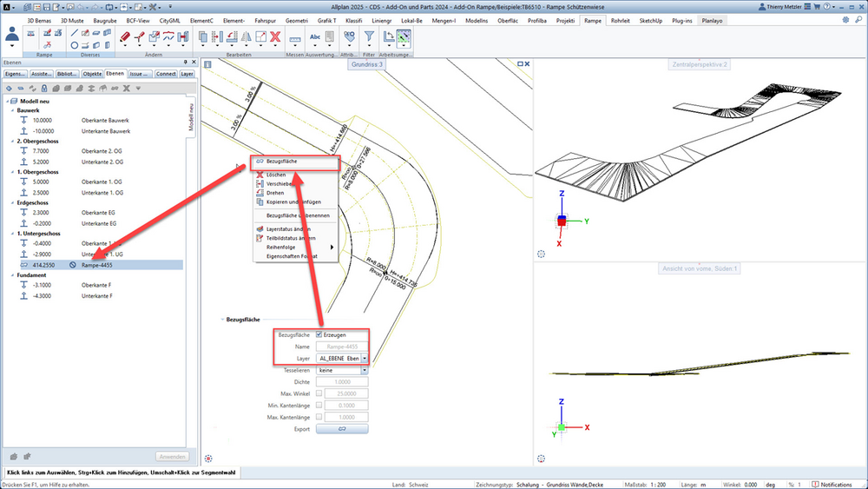Toggle the Erzeugen checkbox for Bezugsfläche

click(x=319, y=334)
